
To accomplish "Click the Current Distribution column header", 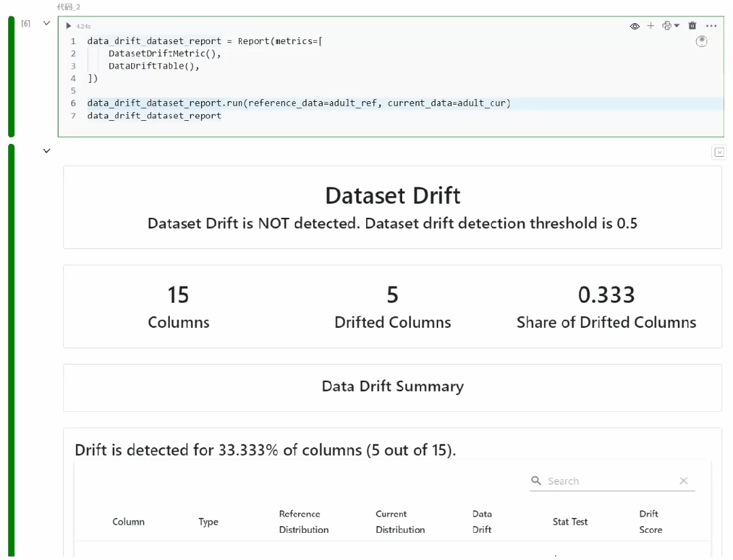I will pos(400,522).
